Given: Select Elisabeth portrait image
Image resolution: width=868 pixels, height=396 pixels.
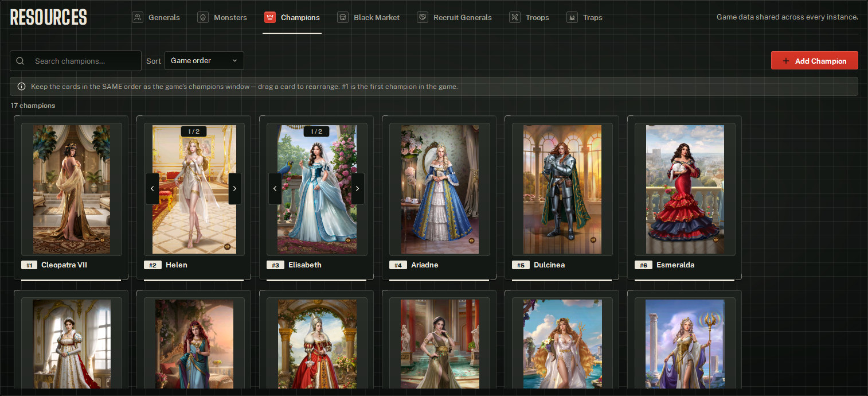Looking at the screenshot, I should (x=317, y=189).
